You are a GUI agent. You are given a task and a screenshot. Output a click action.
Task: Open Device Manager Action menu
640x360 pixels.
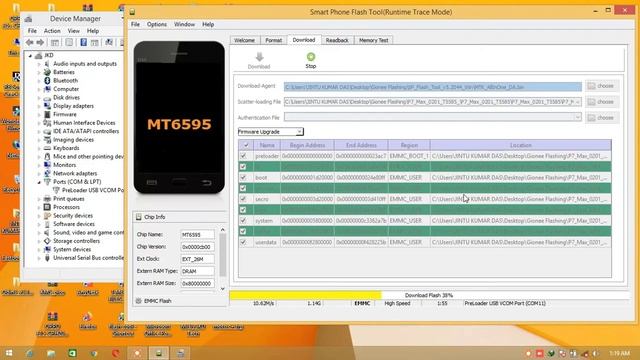(52, 31)
